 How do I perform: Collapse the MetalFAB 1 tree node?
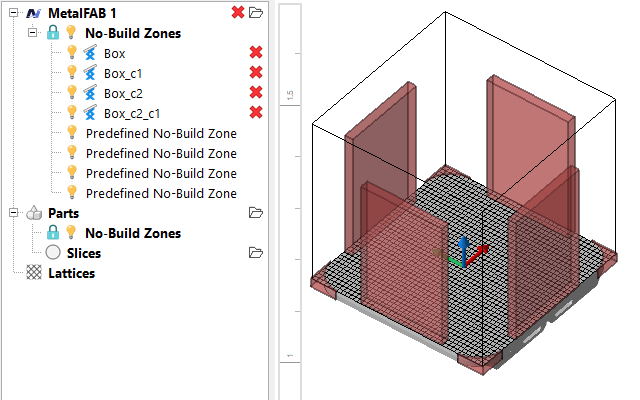coord(13,13)
